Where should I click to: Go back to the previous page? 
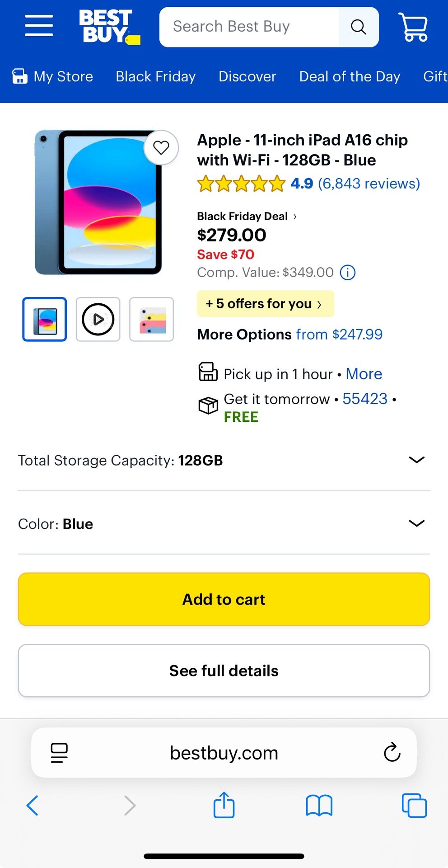point(33,805)
